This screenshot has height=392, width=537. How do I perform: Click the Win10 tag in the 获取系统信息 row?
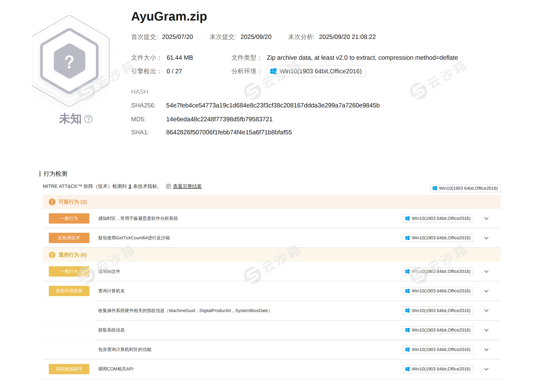coord(438,330)
